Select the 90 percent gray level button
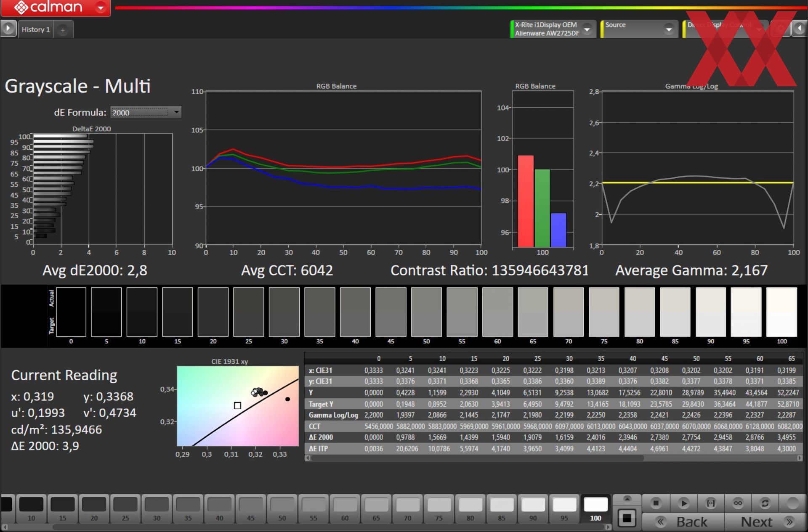Image resolution: width=808 pixels, height=532 pixels. (533, 509)
